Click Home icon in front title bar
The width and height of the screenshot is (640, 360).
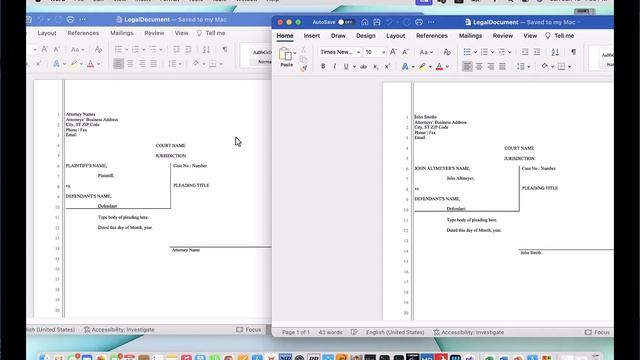[x=364, y=22]
